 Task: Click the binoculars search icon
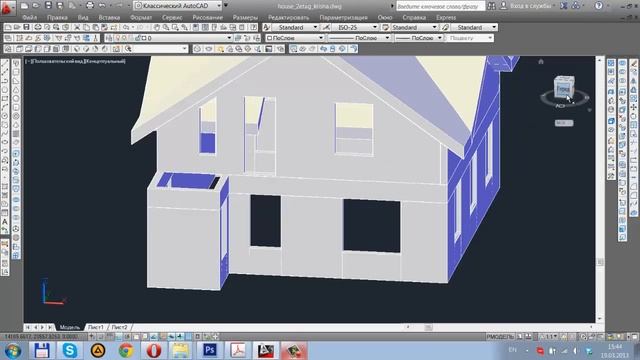[x=492, y=6]
